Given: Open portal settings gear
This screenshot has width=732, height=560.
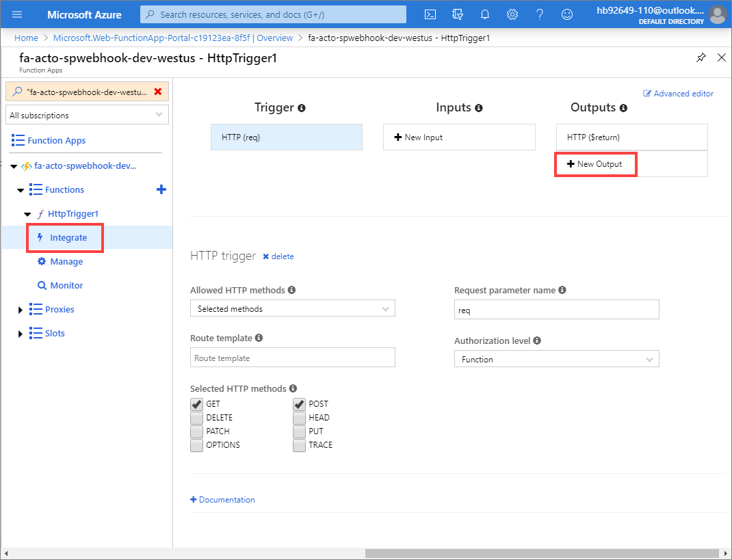Looking at the screenshot, I should point(512,14).
